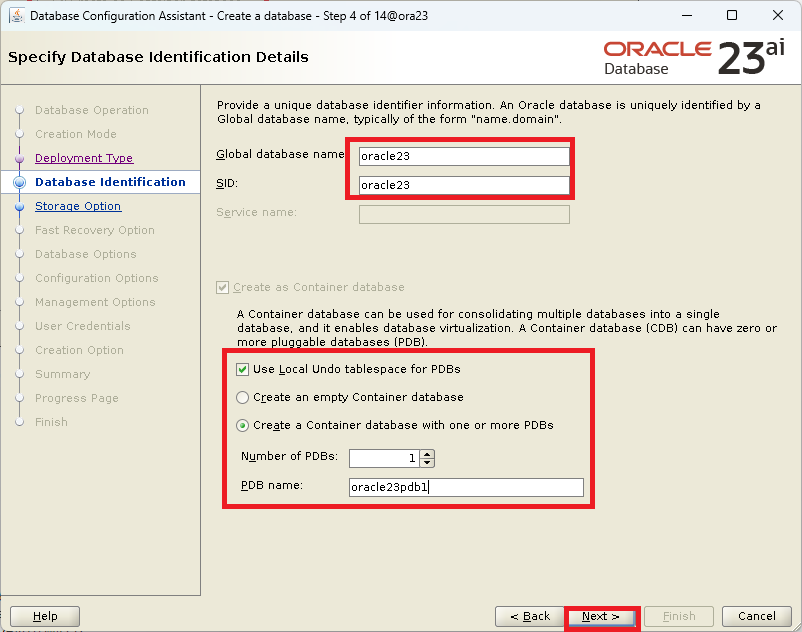802x632 pixels.
Task: Click the PDB name input field
Action: click(466, 487)
